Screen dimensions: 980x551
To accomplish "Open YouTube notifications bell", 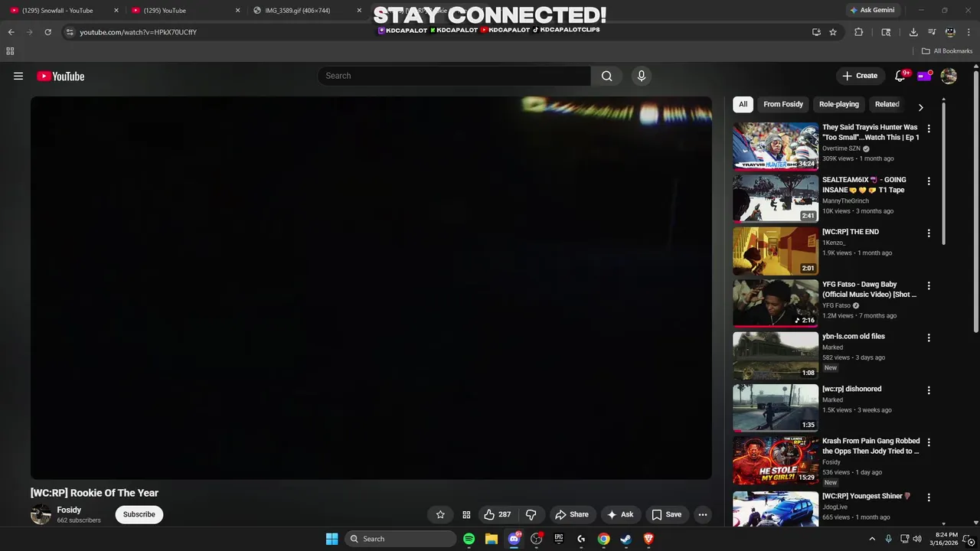I will point(900,76).
